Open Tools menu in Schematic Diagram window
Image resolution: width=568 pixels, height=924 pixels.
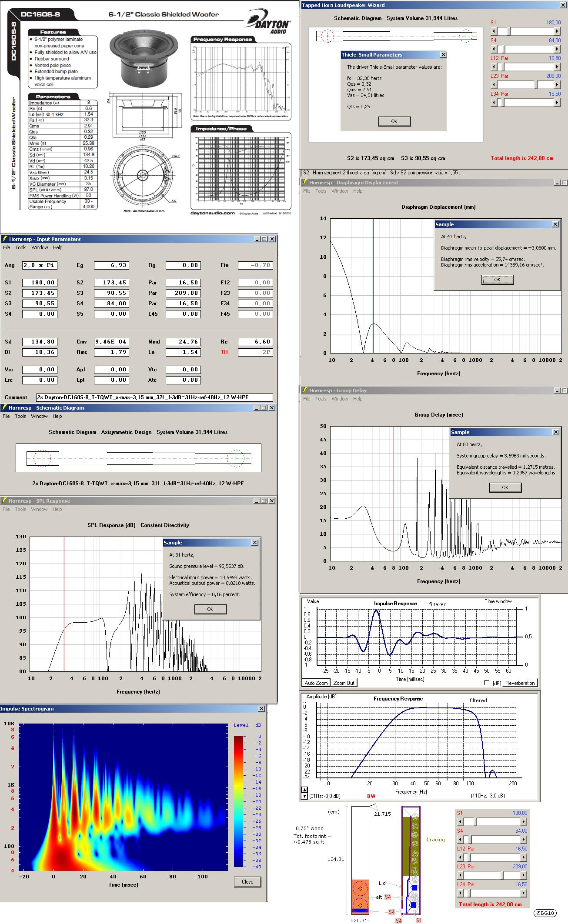coord(20,416)
